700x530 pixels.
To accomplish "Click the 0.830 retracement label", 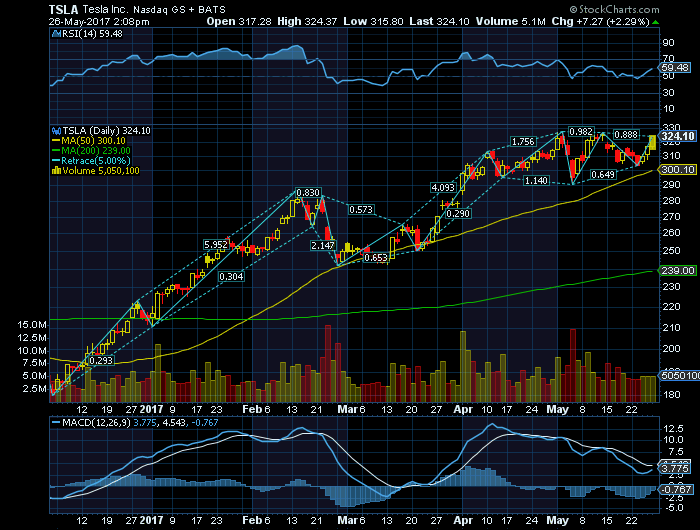I will pos(308,192).
